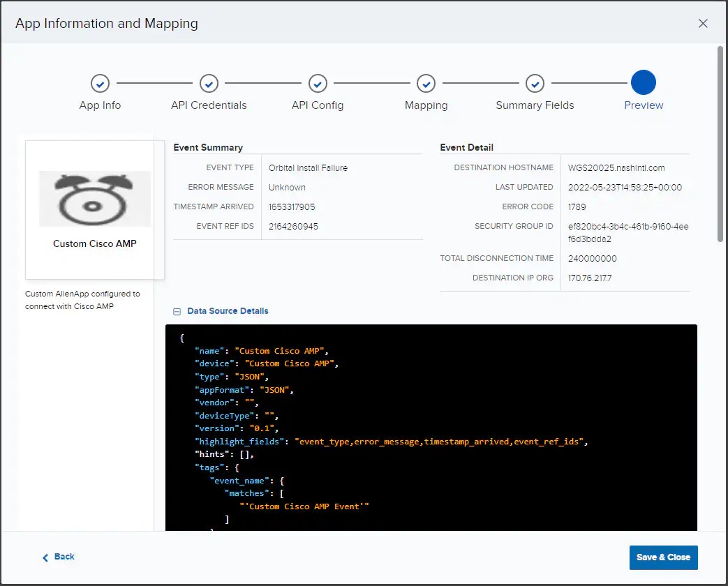Image resolution: width=728 pixels, height=586 pixels.
Task: Go to the API Config step label
Action: click(x=318, y=105)
